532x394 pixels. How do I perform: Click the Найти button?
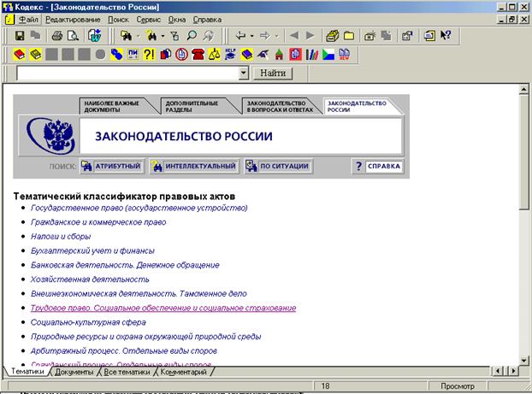click(x=273, y=73)
